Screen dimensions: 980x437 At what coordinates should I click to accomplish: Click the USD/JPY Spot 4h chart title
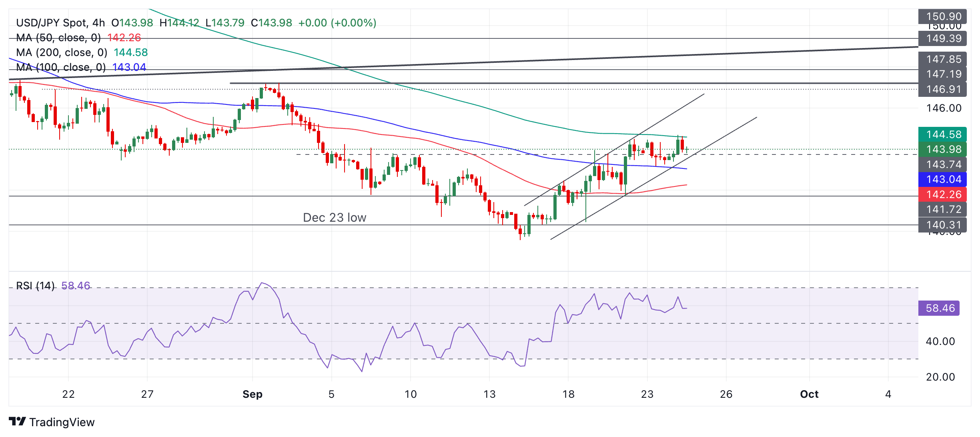click(x=60, y=23)
